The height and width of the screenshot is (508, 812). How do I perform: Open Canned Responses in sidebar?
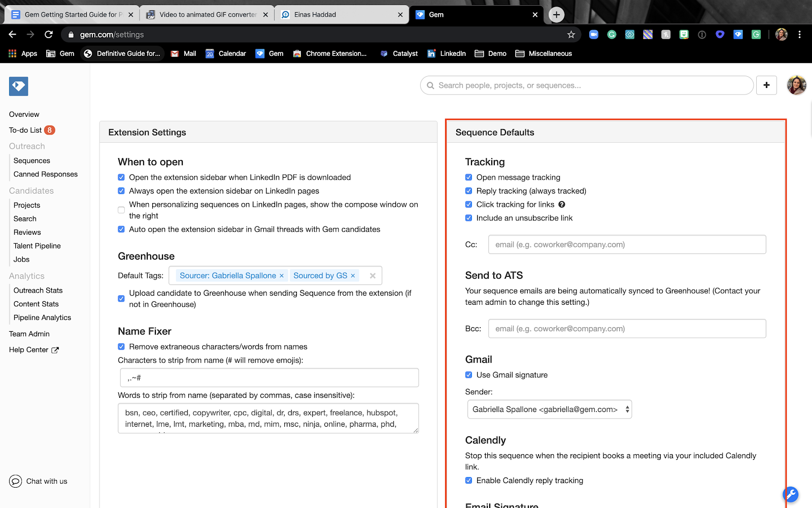coord(46,174)
